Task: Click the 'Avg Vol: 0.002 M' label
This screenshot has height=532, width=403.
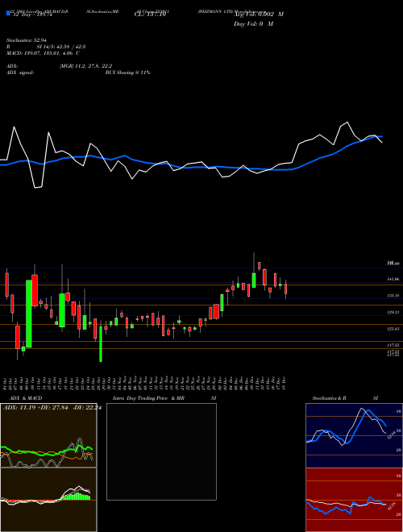Action: [x=259, y=15]
